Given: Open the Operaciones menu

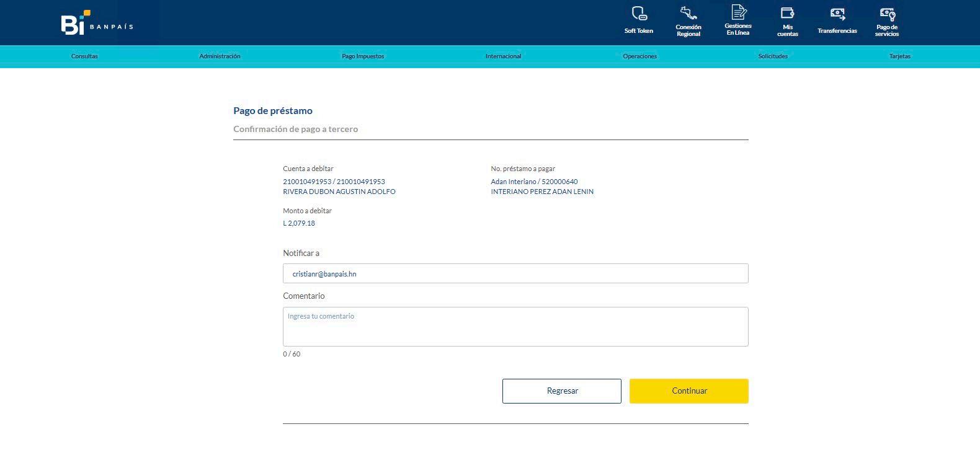Looking at the screenshot, I should (x=639, y=56).
